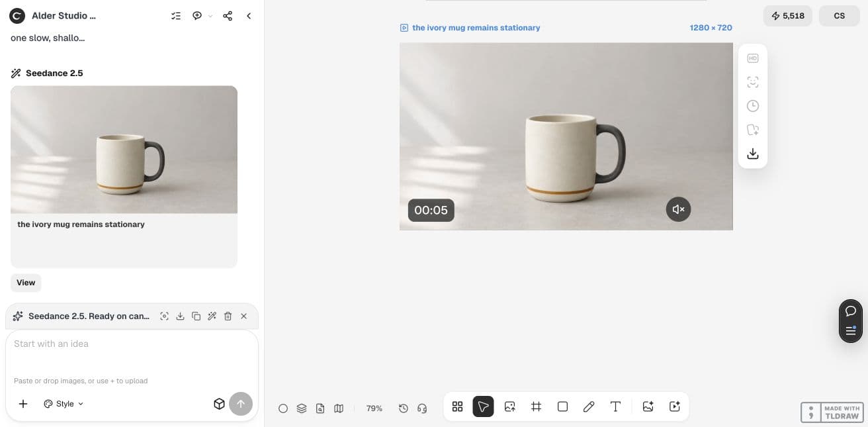Click the document search icon
868x427 pixels.
[320, 408]
